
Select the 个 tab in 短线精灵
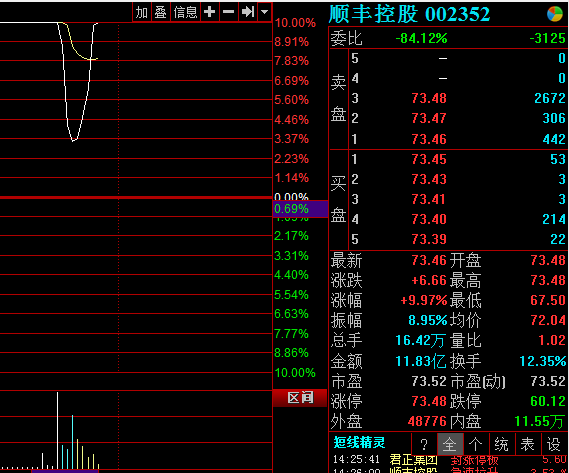476,444
